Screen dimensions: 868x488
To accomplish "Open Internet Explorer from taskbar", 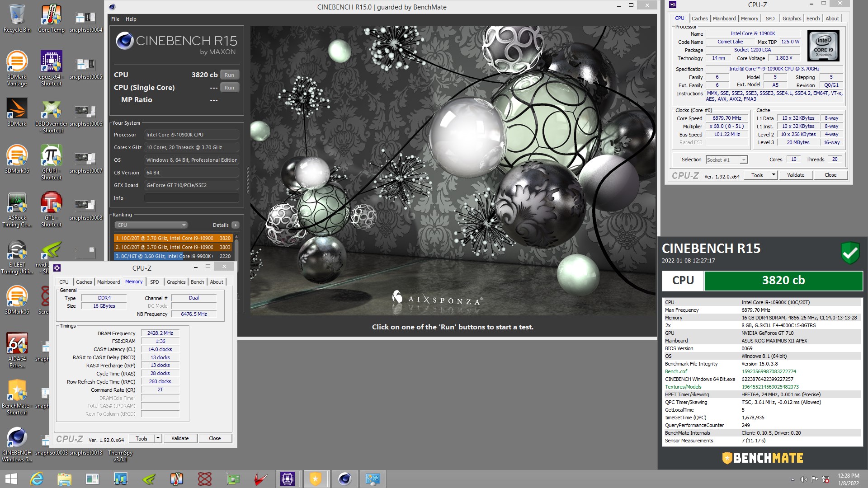I will tap(37, 479).
